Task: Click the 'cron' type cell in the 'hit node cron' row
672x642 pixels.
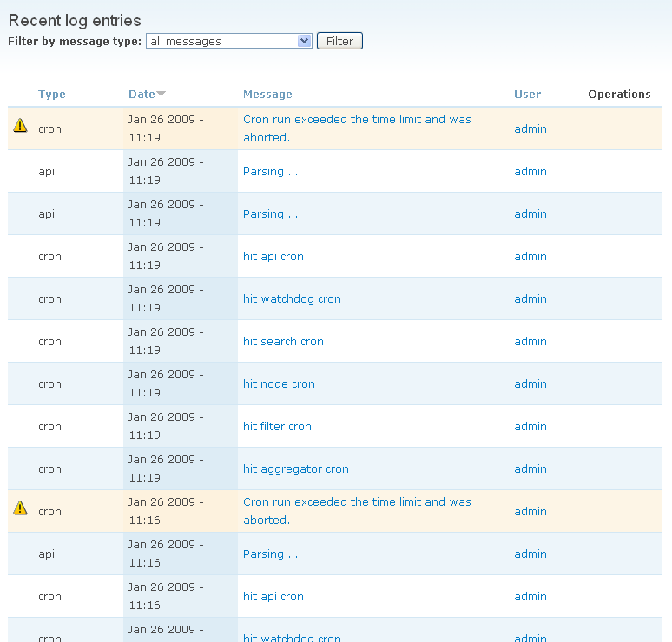Action: [49, 383]
